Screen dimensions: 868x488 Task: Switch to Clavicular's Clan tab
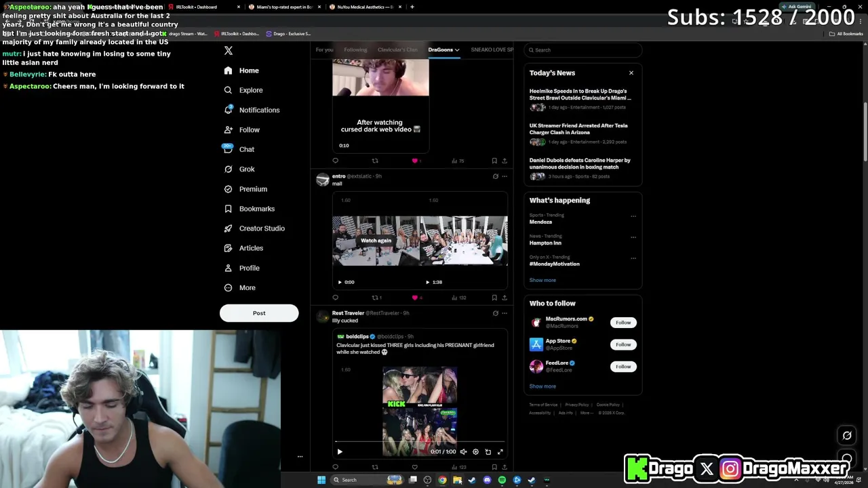pyautogui.click(x=397, y=49)
